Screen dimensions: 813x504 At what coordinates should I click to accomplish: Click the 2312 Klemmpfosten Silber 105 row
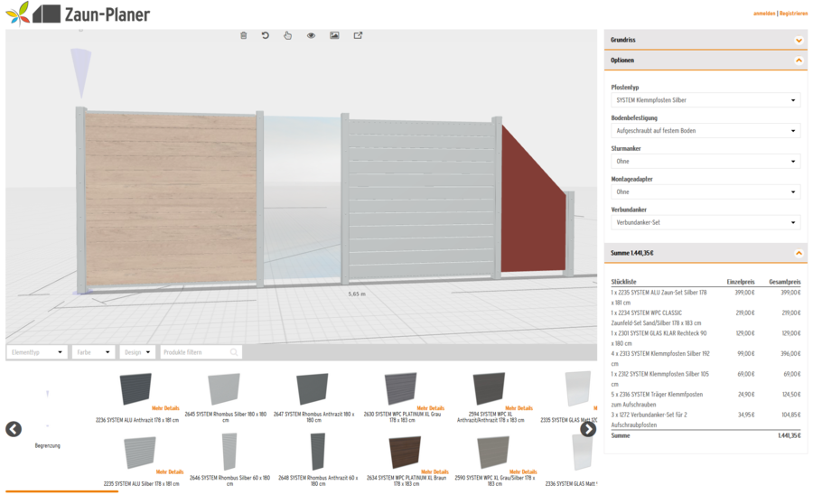pyautogui.click(x=706, y=379)
